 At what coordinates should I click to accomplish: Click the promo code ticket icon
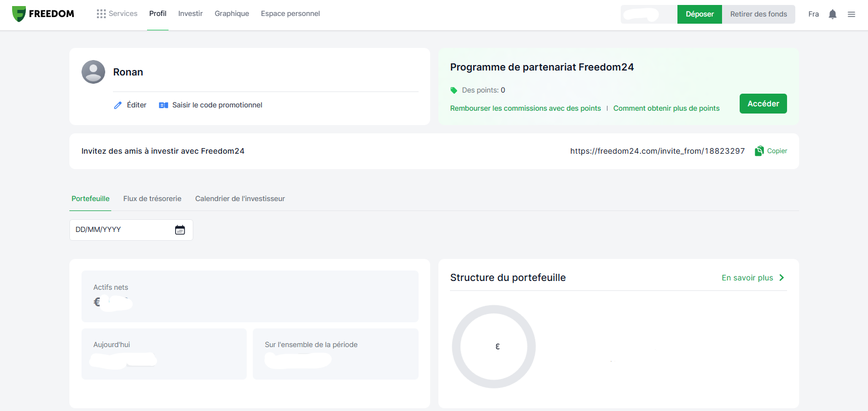(x=164, y=105)
